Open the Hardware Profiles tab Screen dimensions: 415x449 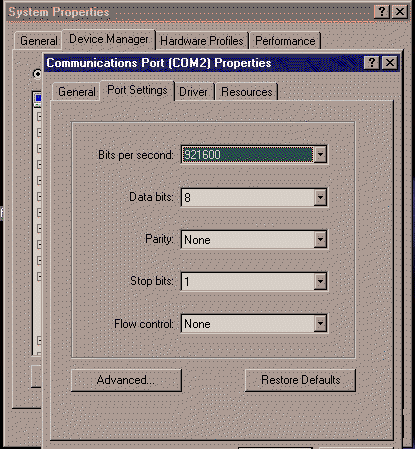pyautogui.click(x=202, y=41)
